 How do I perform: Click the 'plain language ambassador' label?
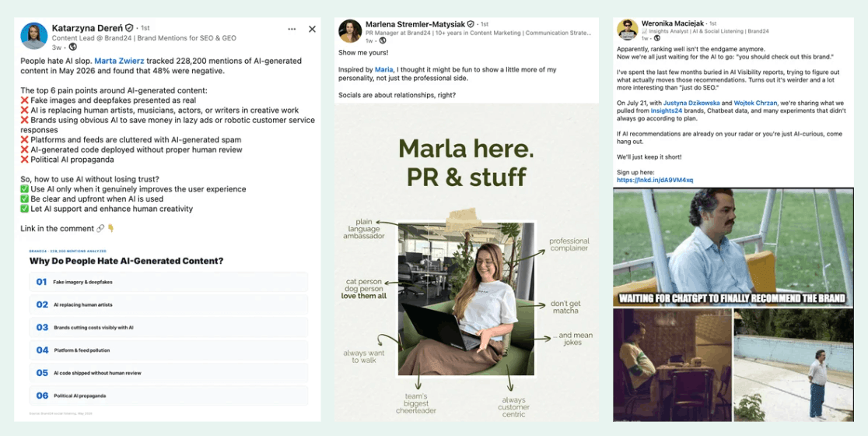(x=364, y=228)
